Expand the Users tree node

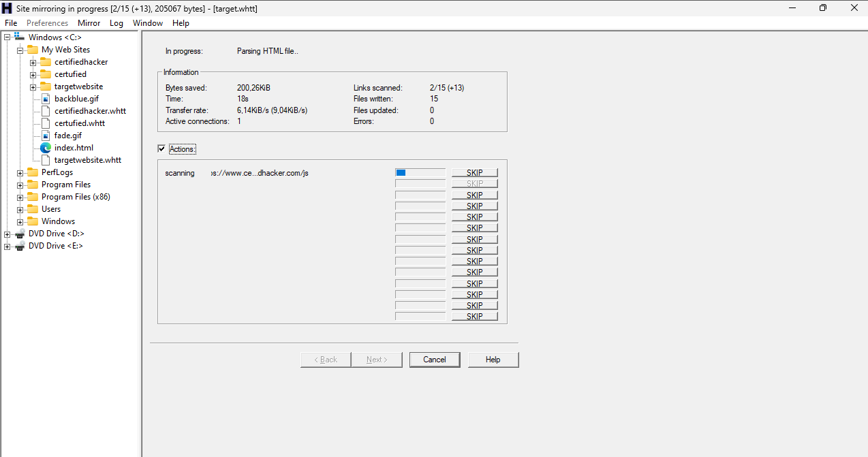click(20, 208)
